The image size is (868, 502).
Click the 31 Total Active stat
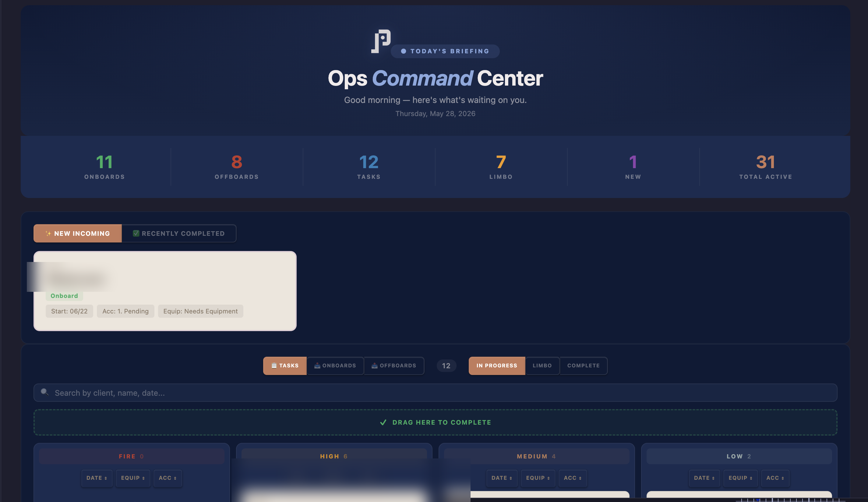click(766, 167)
